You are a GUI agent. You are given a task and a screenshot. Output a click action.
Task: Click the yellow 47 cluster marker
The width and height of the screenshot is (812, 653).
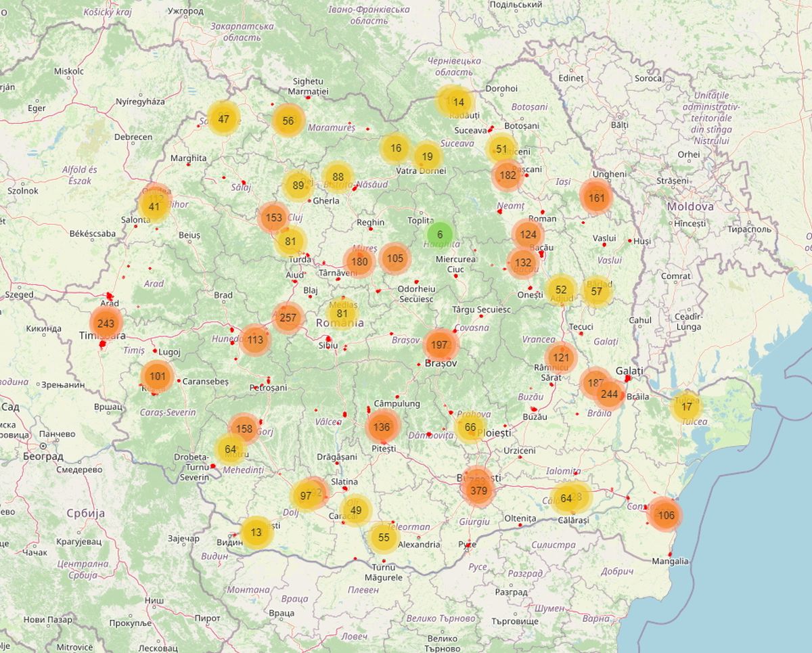tap(223, 119)
